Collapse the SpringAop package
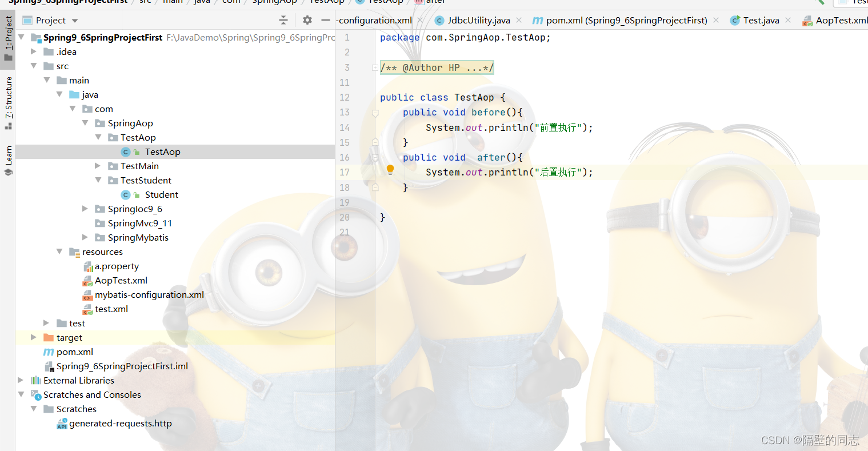 click(x=85, y=123)
